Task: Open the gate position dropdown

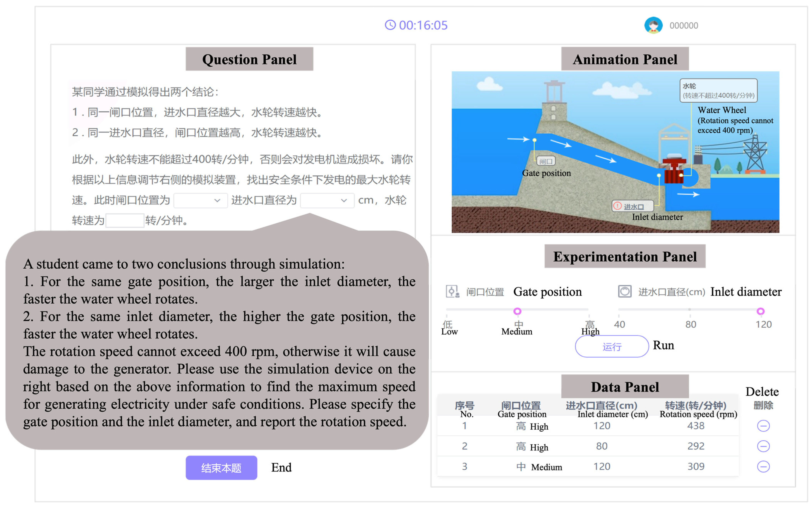Action: (200, 201)
